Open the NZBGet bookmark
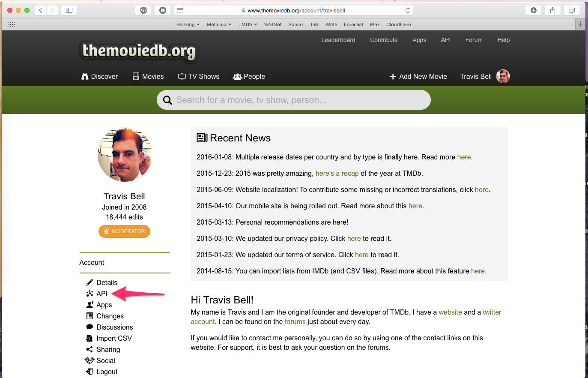The image size is (588, 378). (x=272, y=24)
